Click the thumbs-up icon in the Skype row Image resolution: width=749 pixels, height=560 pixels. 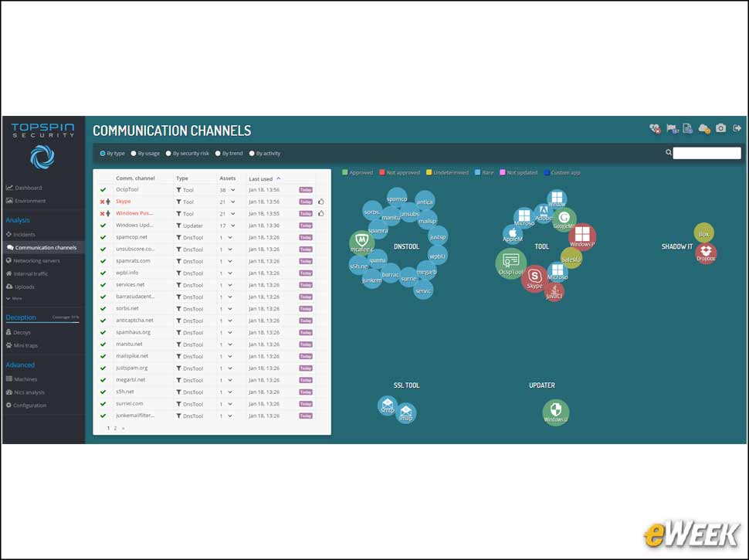321,202
